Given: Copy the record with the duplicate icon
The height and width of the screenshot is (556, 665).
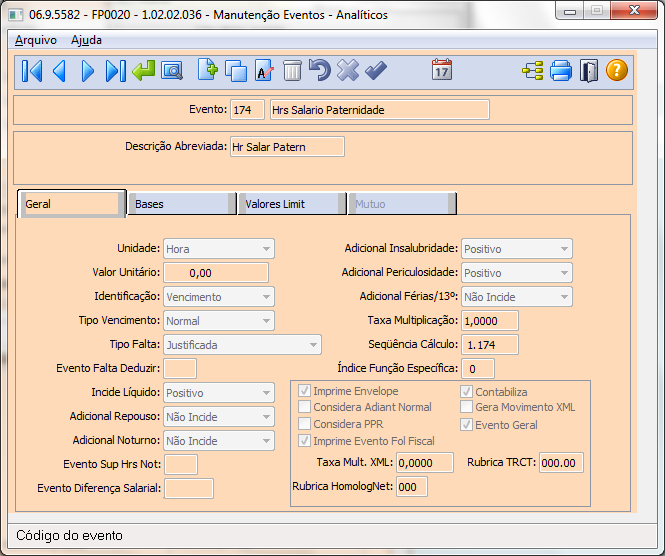Looking at the screenshot, I should click(236, 71).
